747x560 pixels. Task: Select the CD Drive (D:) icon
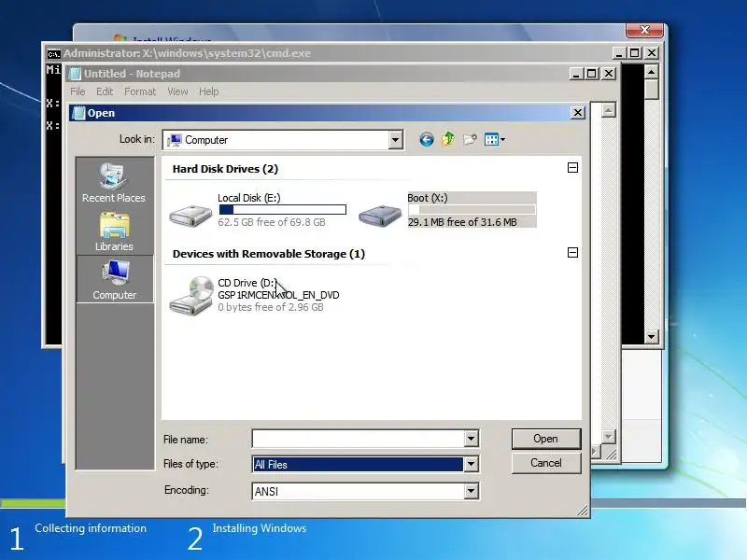click(x=191, y=295)
